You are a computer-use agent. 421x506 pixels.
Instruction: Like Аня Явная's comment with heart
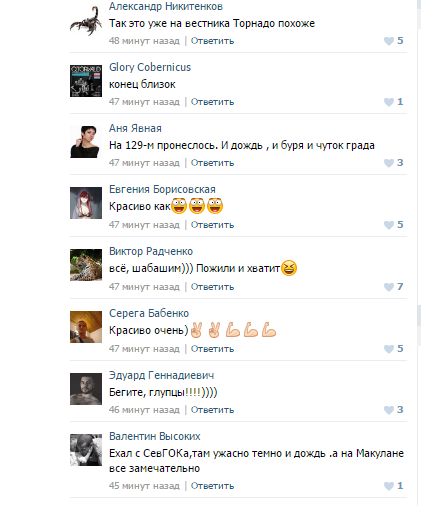click(x=389, y=163)
